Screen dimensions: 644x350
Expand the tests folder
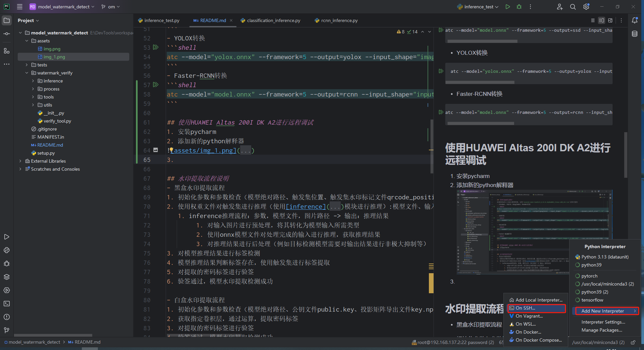click(x=27, y=65)
